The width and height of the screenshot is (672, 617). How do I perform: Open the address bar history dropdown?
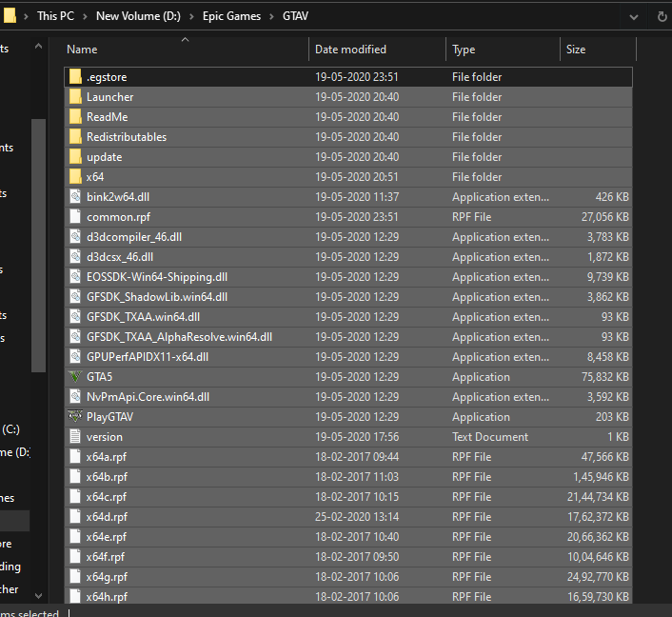tap(633, 17)
